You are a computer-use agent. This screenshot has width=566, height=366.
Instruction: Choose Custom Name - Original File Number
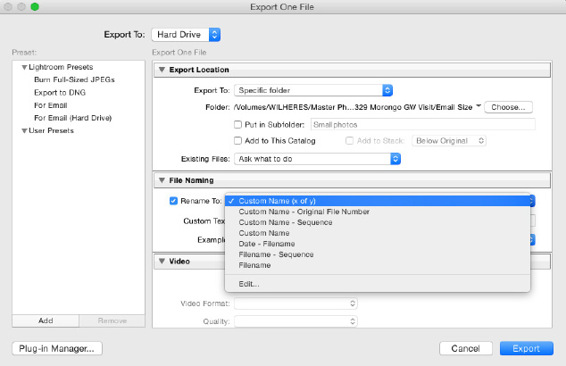click(x=377, y=212)
